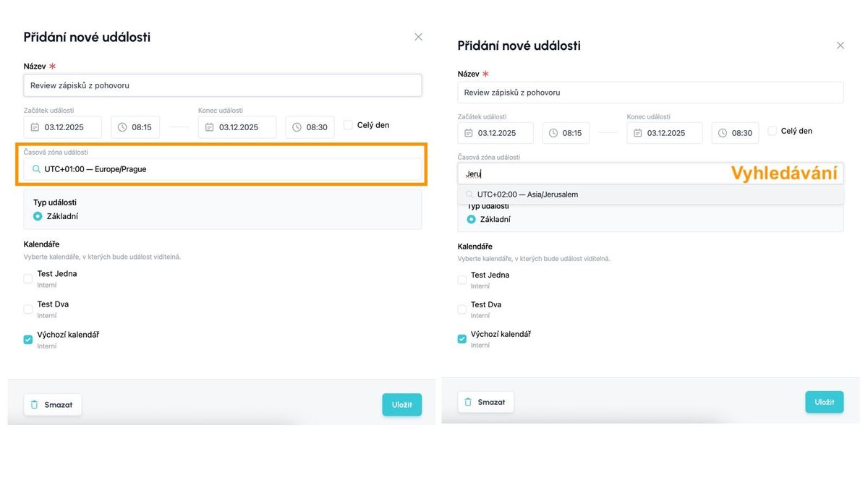The image size is (868, 488).
Task: Close the right-hand event dialog with X
Action: pos(840,46)
